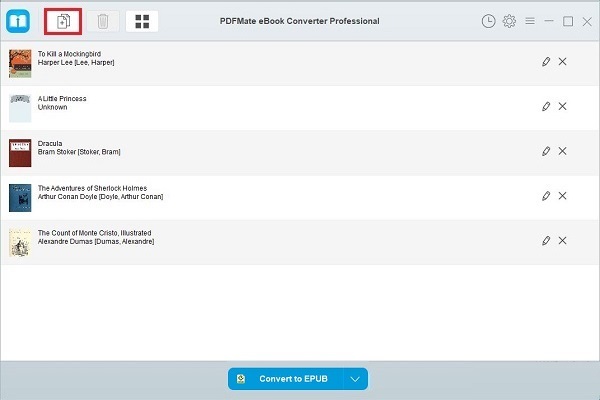
Task: Edit metadata for Dracula
Action: tap(546, 151)
